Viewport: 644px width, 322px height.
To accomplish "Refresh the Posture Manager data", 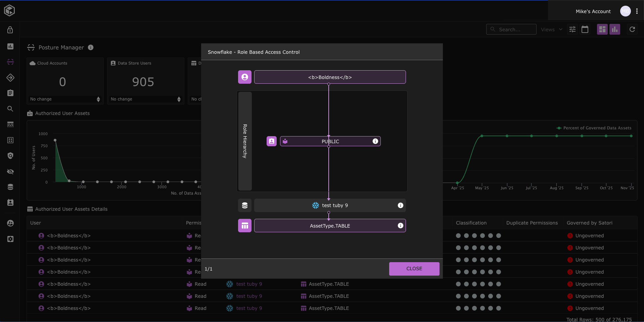I will (x=632, y=30).
